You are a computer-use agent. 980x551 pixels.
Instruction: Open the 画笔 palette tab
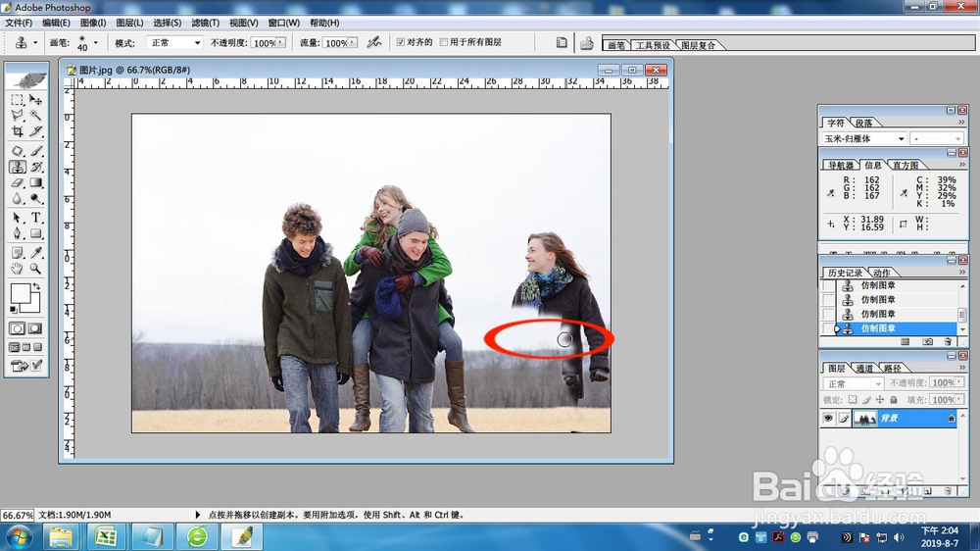coord(616,45)
